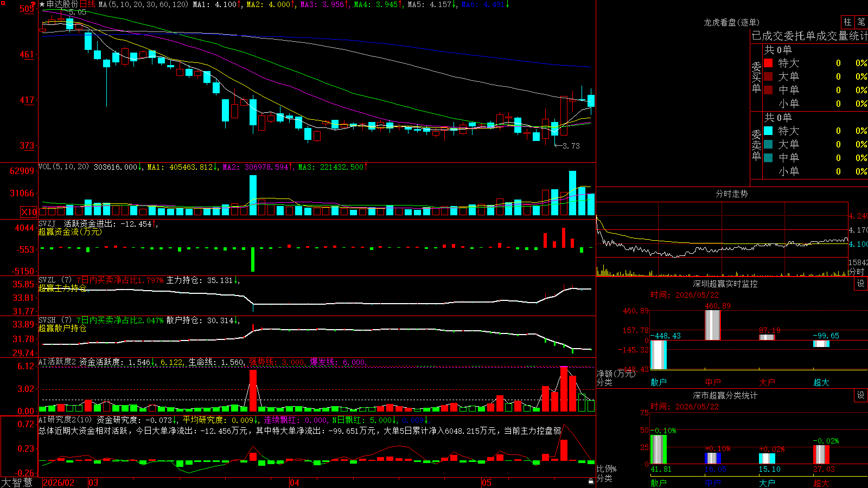
Task: Click the 分时走势 panel title
Action: pos(731,194)
